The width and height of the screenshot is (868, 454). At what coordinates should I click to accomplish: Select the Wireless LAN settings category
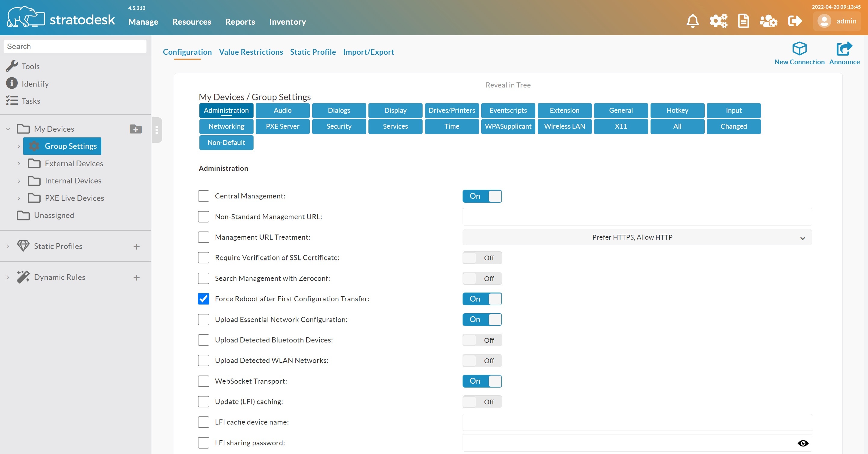(565, 126)
